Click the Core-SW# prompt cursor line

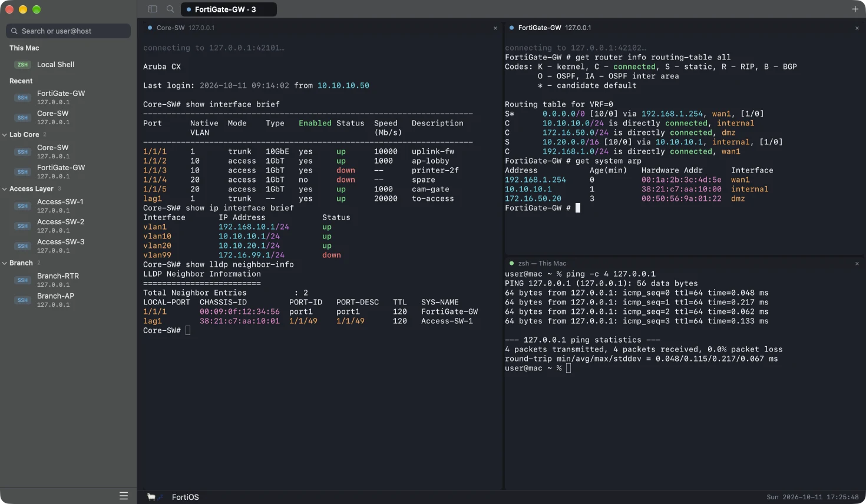(167, 330)
